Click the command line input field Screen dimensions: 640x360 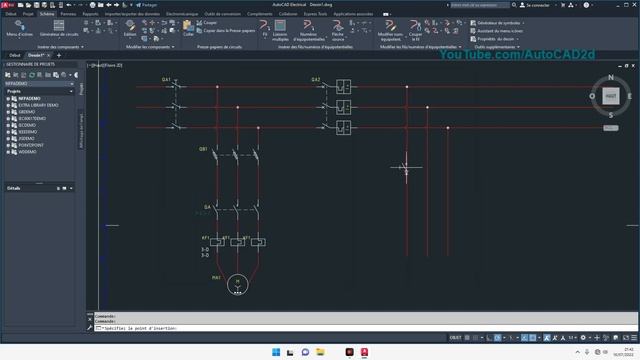tap(365, 328)
